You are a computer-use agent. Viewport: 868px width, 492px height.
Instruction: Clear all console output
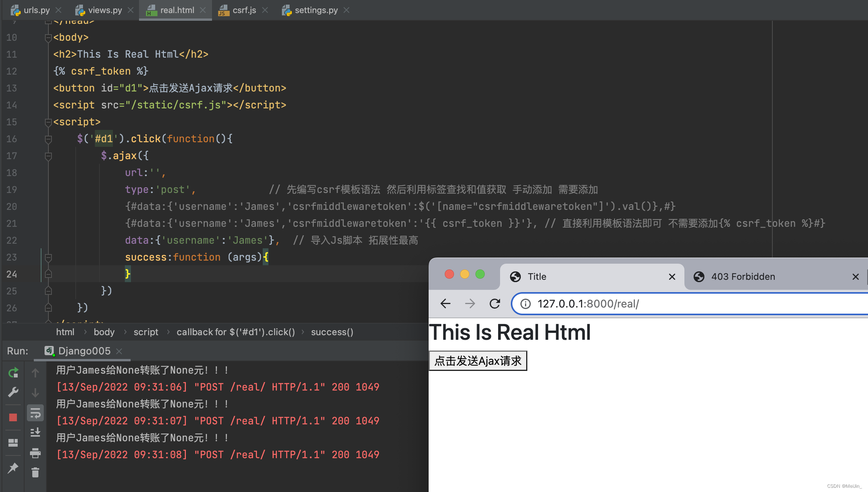[x=35, y=472]
